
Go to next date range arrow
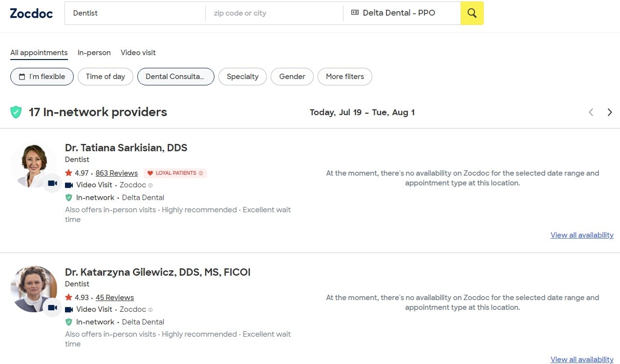tap(609, 112)
